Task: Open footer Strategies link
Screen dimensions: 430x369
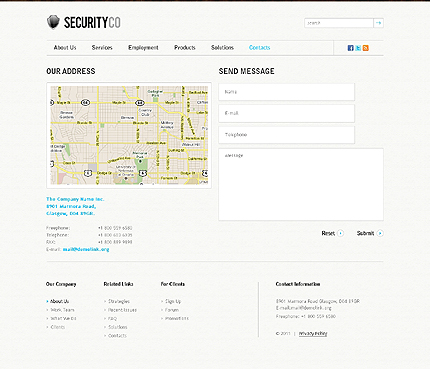Action: click(x=119, y=301)
